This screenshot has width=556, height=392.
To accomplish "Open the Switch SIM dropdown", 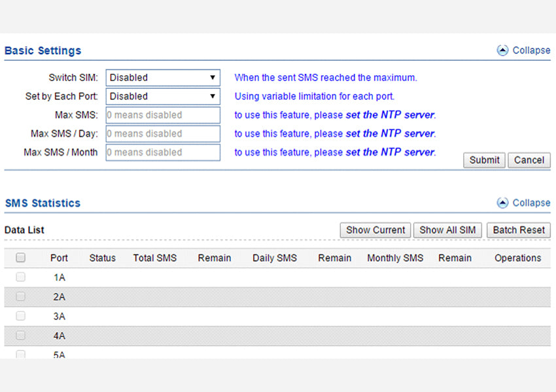I will click(163, 78).
